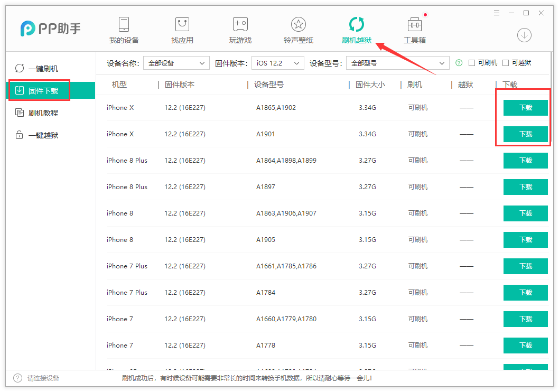
Task: Open the hamburger menu icon
Action: click(497, 13)
